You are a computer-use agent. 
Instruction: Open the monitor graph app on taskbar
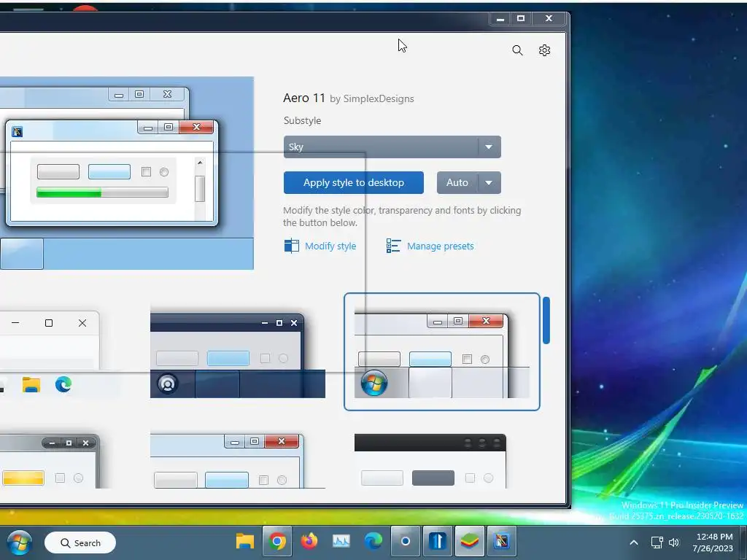pyautogui.click(x=341, y=542)
